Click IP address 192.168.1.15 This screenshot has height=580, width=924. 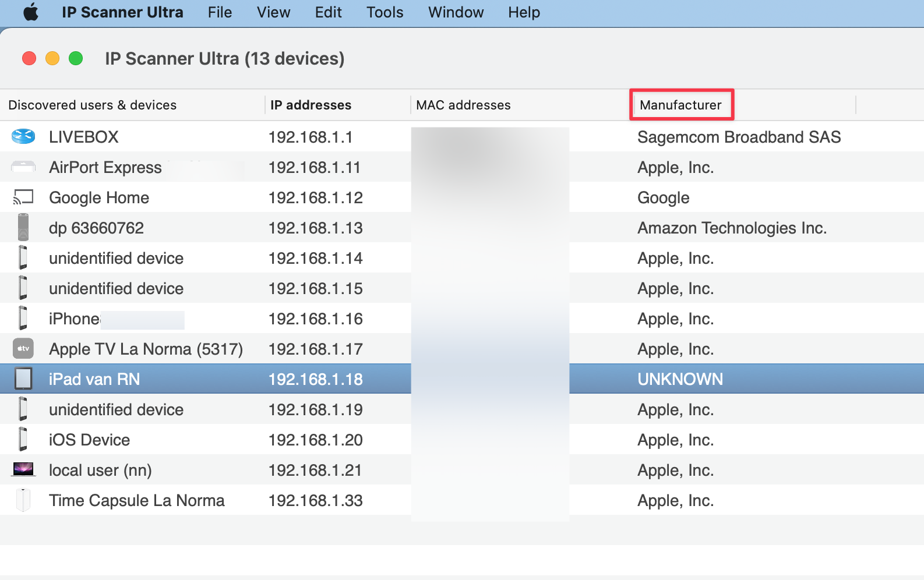point(316,288)
